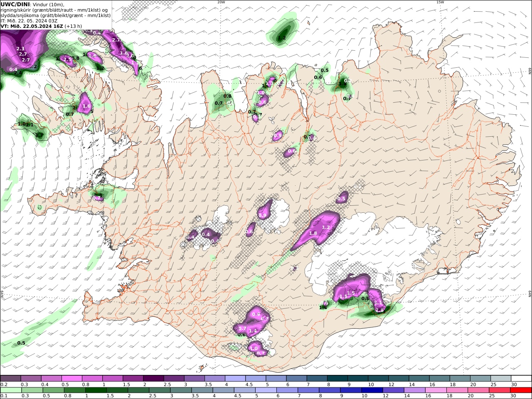Screen dimensions: 532x399
Task: Click the 1.8 value in the central pink blob
Action: coord(313,234)
